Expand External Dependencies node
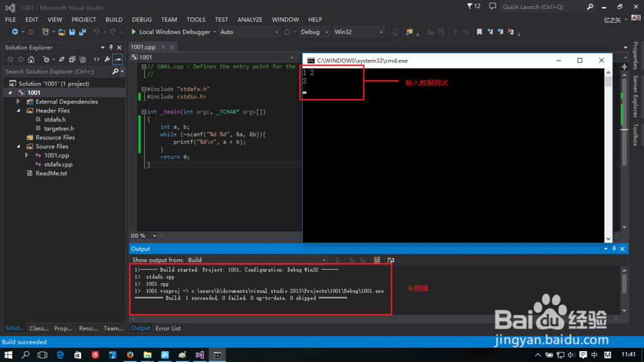The width and height of the screenshot is (644, 362). click(x=18, y=102)
